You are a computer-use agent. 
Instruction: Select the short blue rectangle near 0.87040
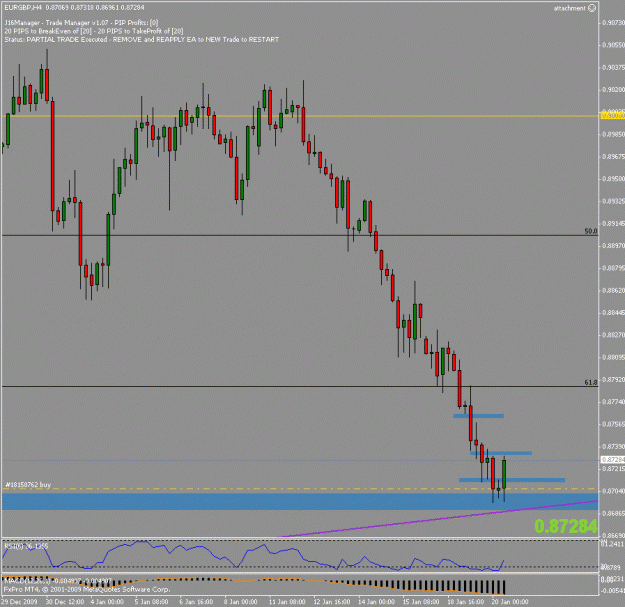512,480
